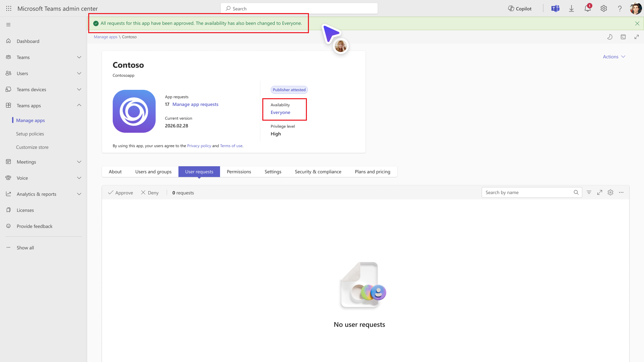Viewport: 644px width, 362px height.
Task: Launch the Microsoft Teams app icon
Action: coord(555,9)
